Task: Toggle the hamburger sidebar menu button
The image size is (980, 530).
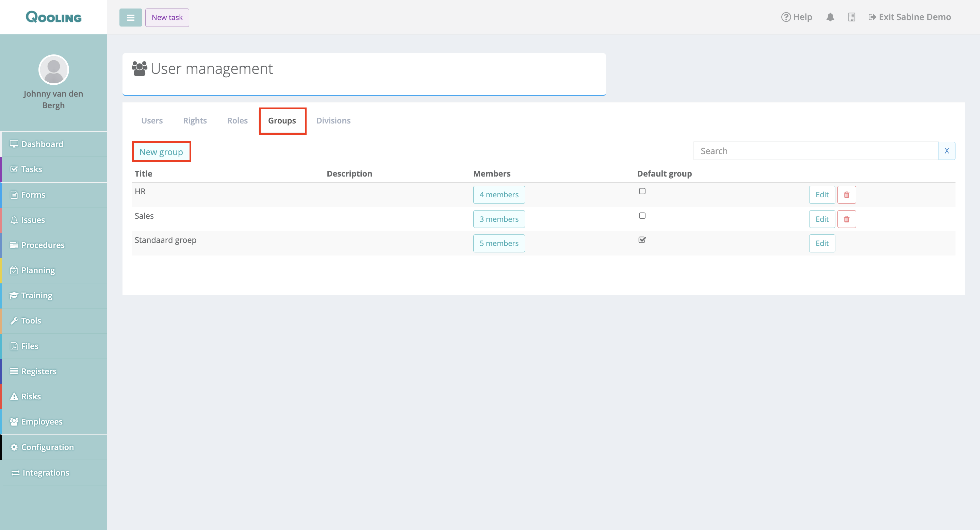Action: click(x=130, y=17)
